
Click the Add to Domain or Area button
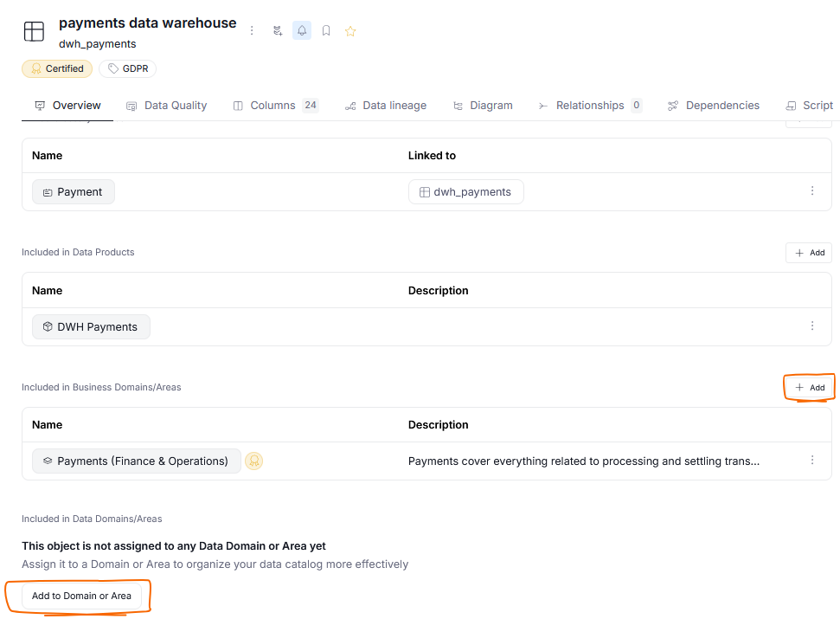[81, 596]
